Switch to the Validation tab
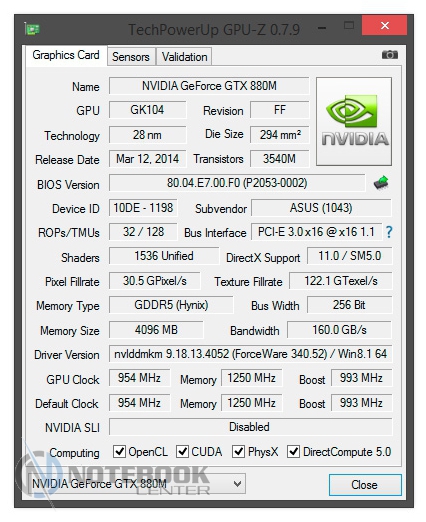426x522 pixels. 184,56
